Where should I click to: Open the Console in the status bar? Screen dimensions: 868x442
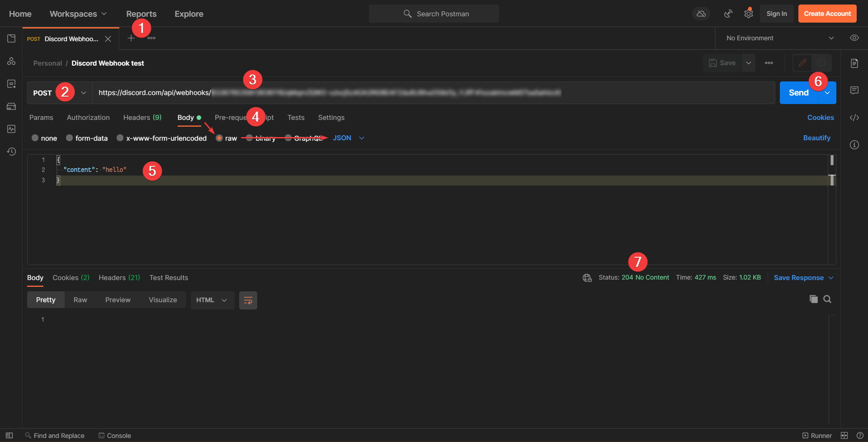(x=115, y=436)
